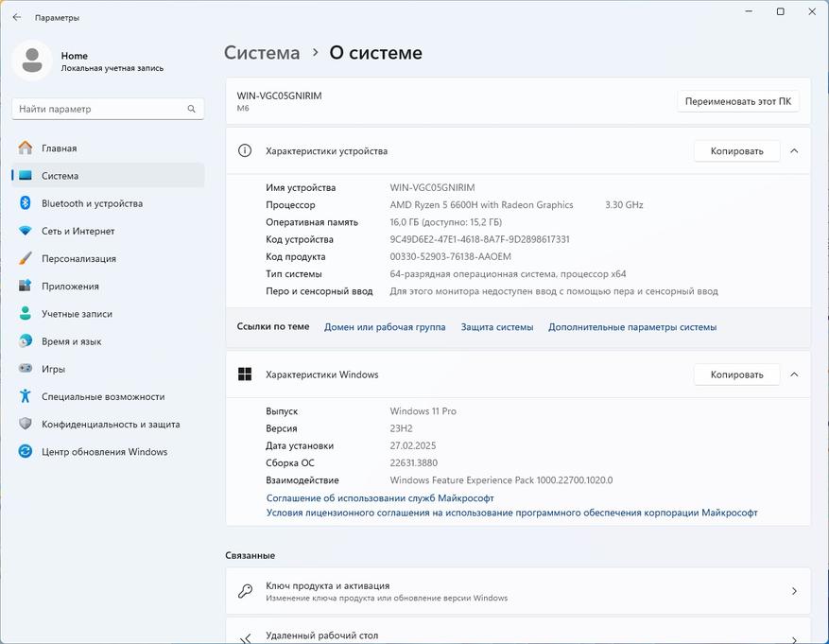
Task: Click the Найти параметр search field
Action: [108, 109]
